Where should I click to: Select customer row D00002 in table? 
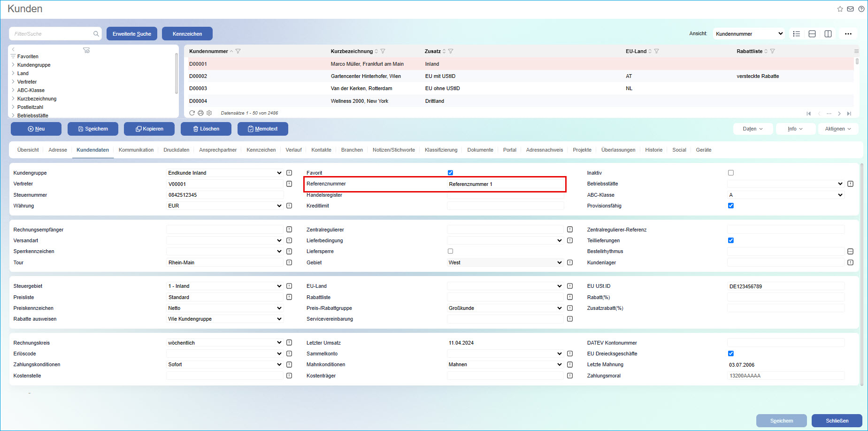pos(521,76)
